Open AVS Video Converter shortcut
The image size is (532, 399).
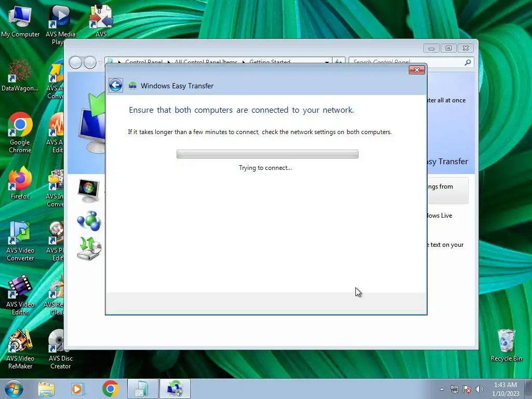20,241
